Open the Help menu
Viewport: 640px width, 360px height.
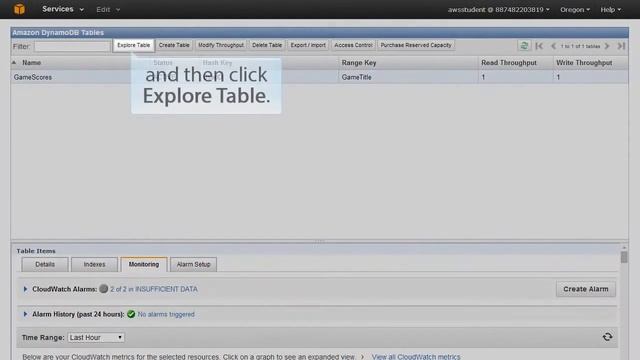610,9
